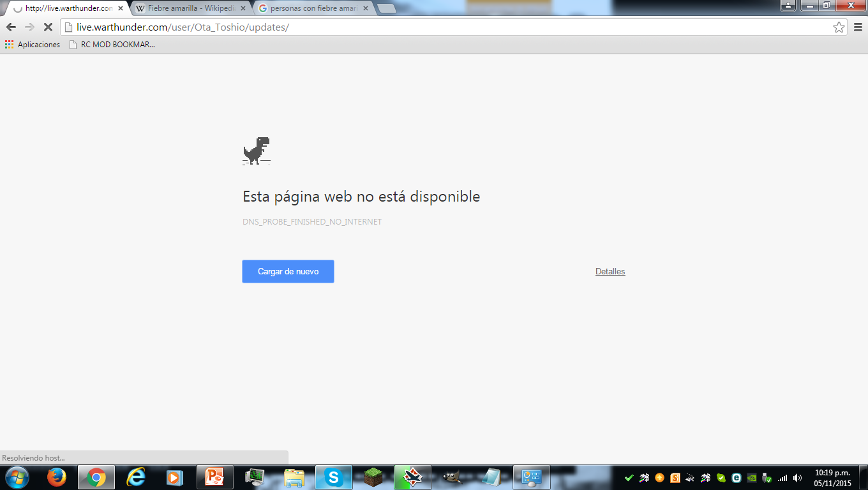868x490 pixels.
Task: Open Chrome's hamburger menu
Action: click(858, 27)
